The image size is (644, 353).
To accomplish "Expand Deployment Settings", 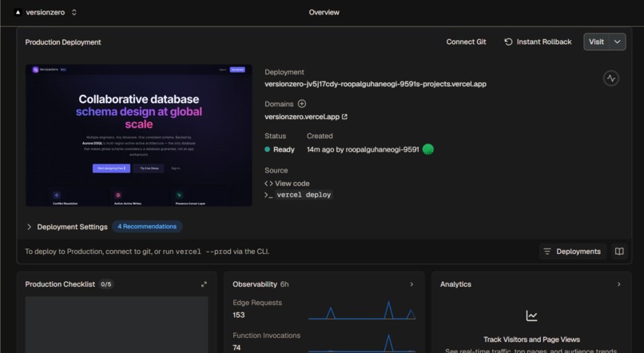I will pos(67,227).
